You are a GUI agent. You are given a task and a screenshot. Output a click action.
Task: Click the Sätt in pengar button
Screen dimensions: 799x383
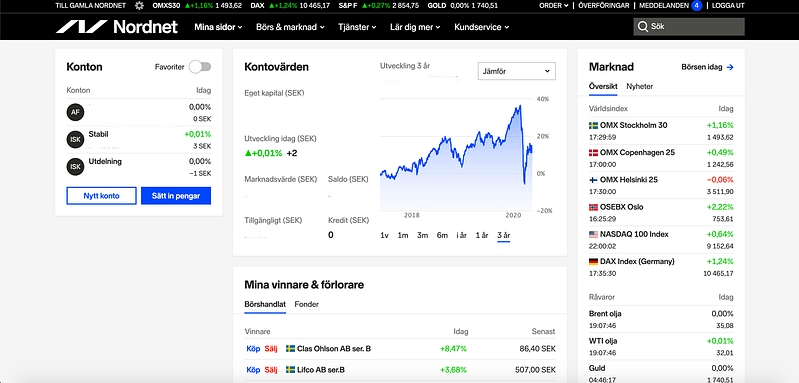point(176,196)
